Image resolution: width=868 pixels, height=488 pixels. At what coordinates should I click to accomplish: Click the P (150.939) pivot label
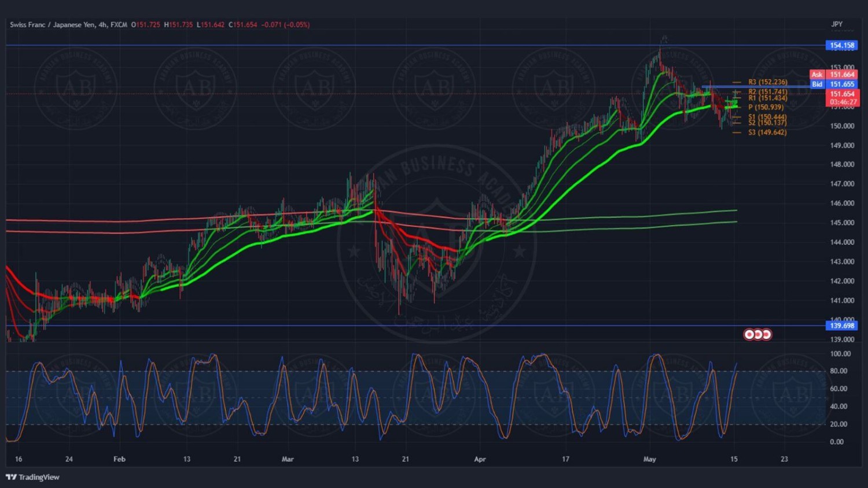(x=766, y=107)
